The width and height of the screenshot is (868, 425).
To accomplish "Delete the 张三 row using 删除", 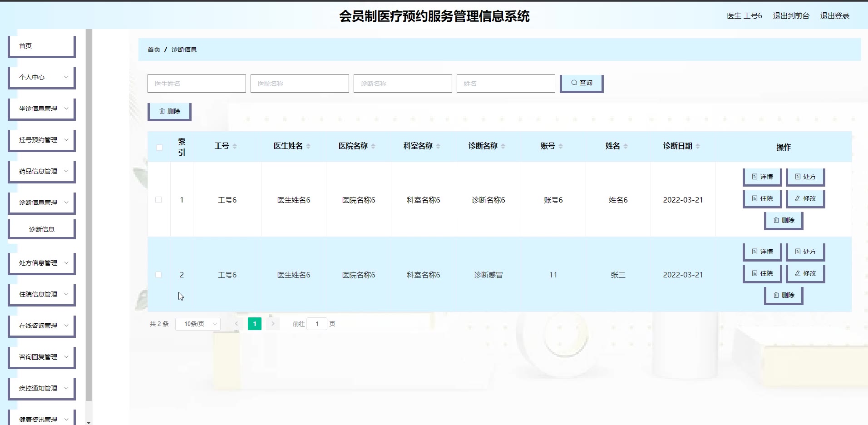I will (783, 295).
